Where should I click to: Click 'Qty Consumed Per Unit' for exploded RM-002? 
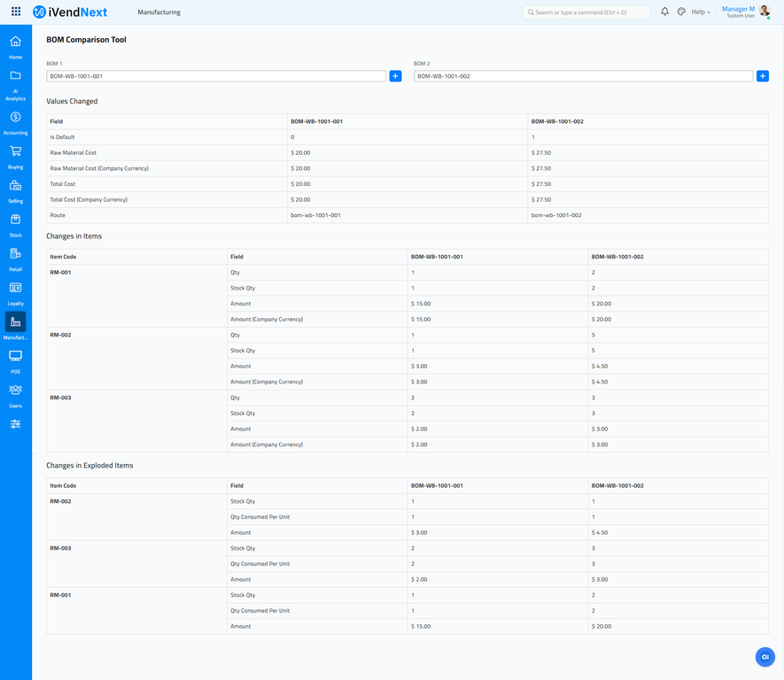pyautogui.click(x=260, y=516)
